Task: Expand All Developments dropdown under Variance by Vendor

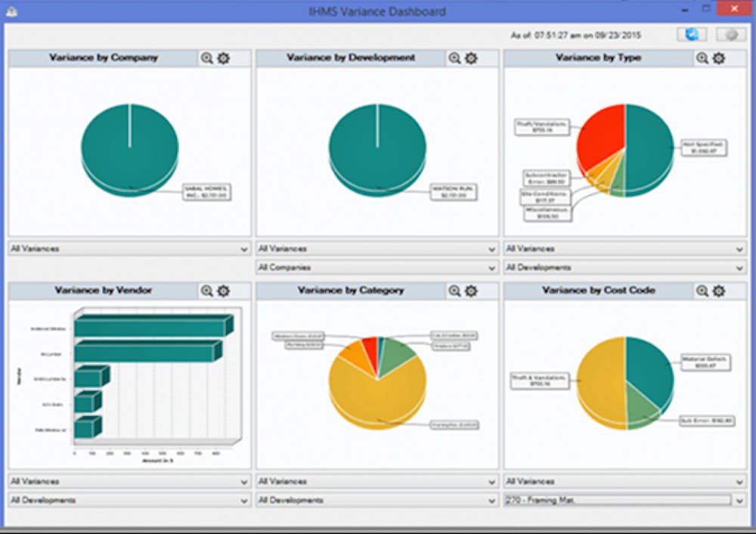Action: point(129,500)
